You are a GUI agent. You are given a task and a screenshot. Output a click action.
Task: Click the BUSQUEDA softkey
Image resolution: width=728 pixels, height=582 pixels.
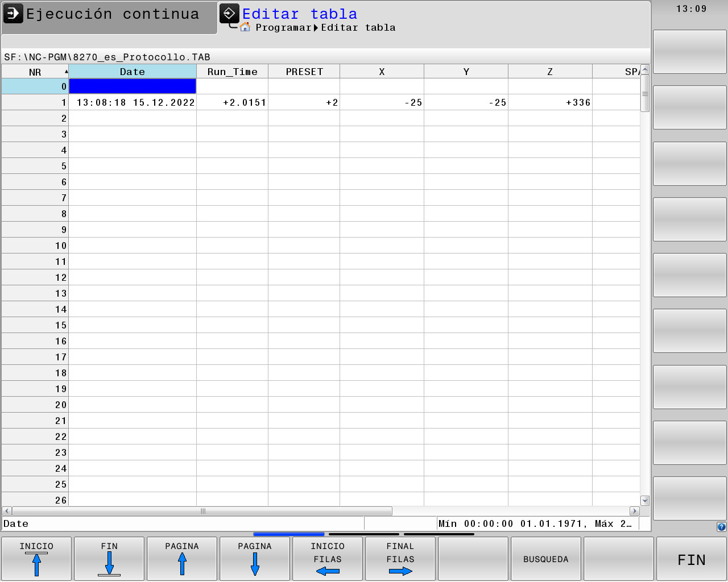click(x=546, y=559)
